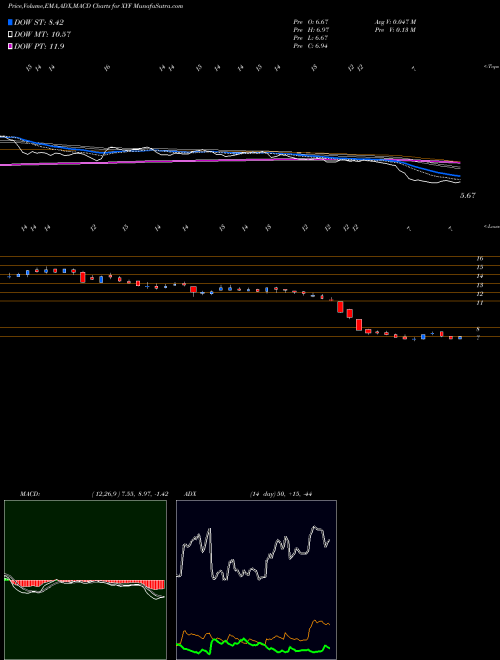500x660 pixels.
Task: Click the 'Pre L: 6.67' low value
Action: click(x=311, y=38)
